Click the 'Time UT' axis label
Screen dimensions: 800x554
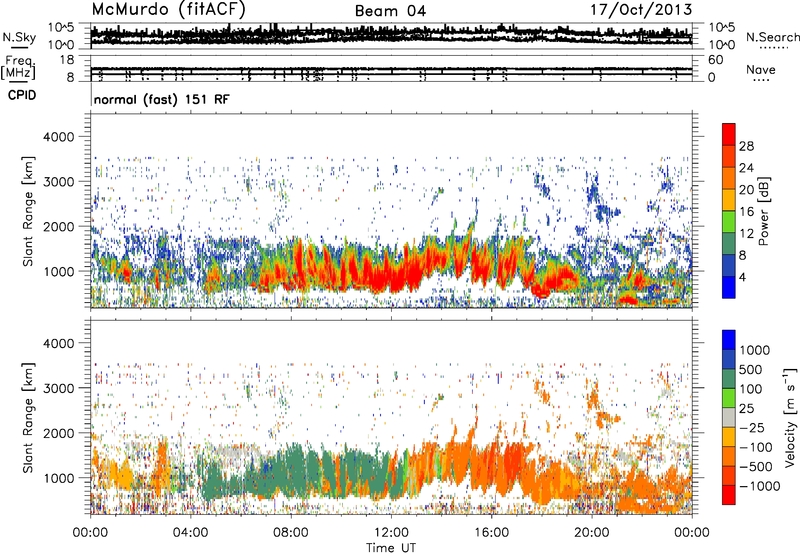tap(391, 547)
